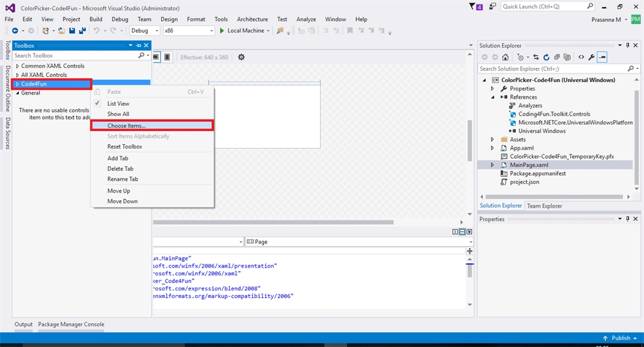Image resolution: width=644 pixels, height=347 pixels.
Task: Refresh the Solution Explorer view
Action: point(547,57)
